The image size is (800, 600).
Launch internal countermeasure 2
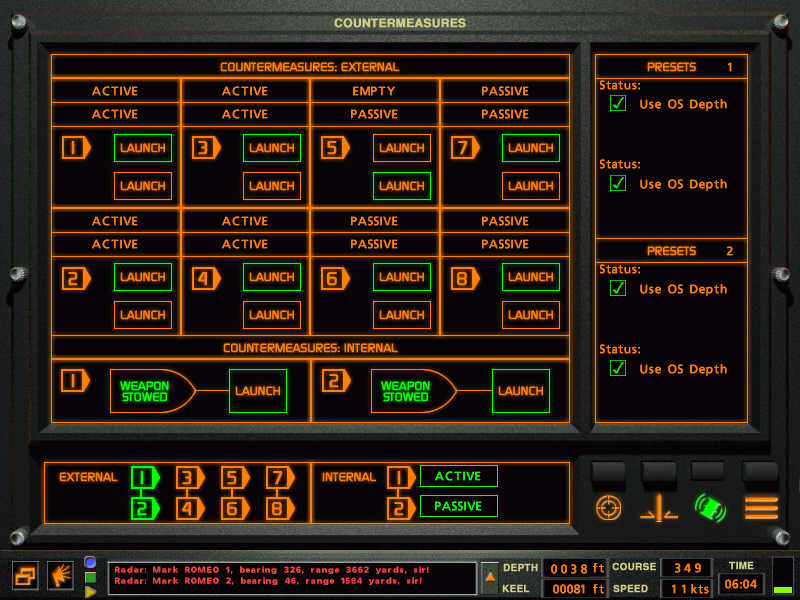click(520, 391)
